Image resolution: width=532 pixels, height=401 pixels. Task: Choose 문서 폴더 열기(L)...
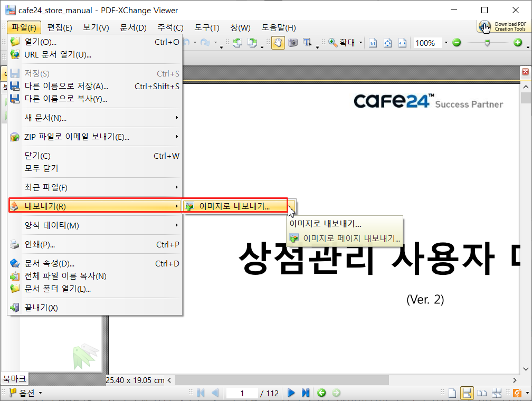[95, 289]
